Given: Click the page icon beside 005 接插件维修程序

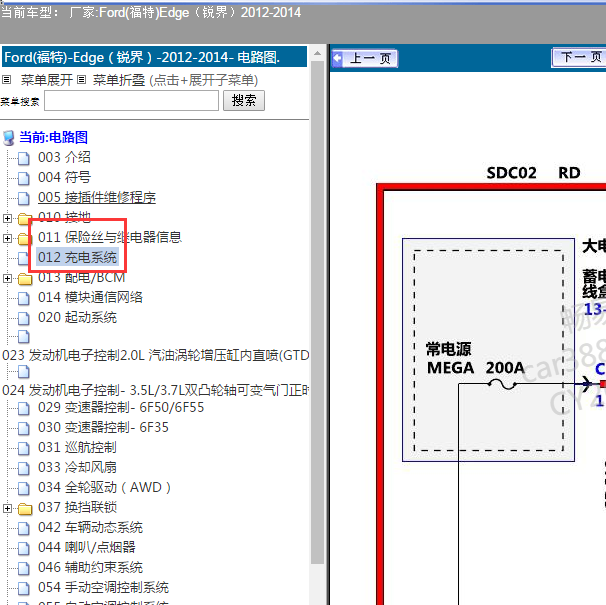Looking at the screenshot, I should (x=24, y=198).
